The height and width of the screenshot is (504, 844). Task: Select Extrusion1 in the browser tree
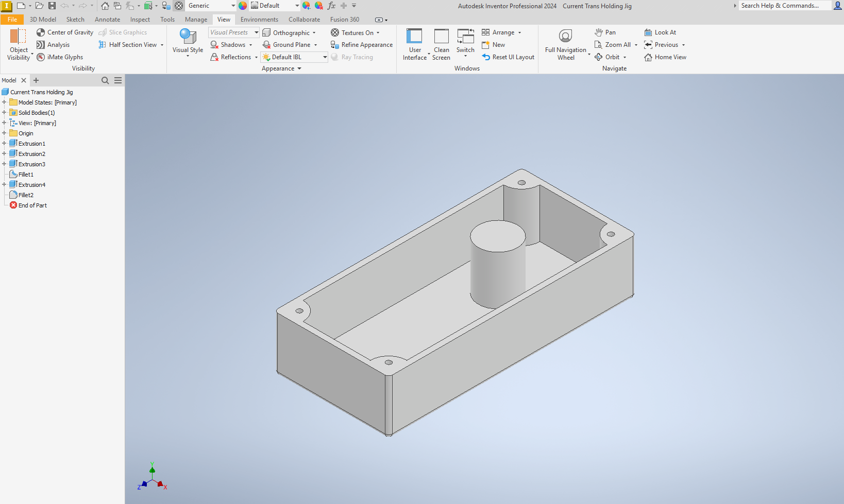(32, 144)
